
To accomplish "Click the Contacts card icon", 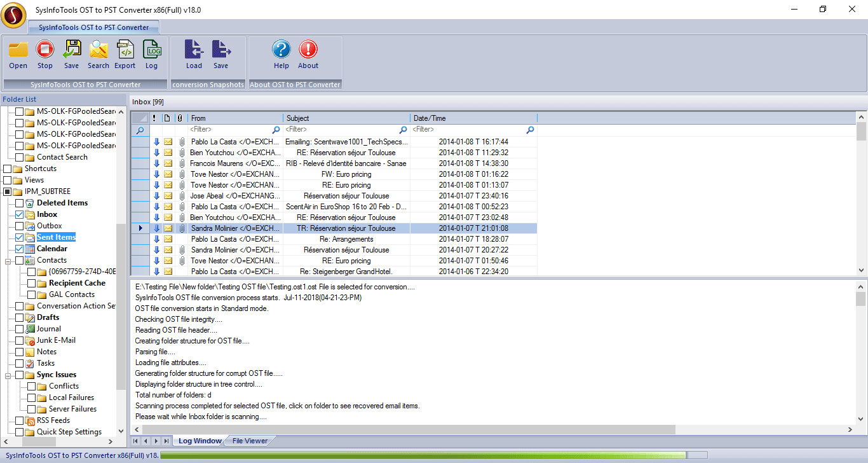I will [x=30, y=260].
